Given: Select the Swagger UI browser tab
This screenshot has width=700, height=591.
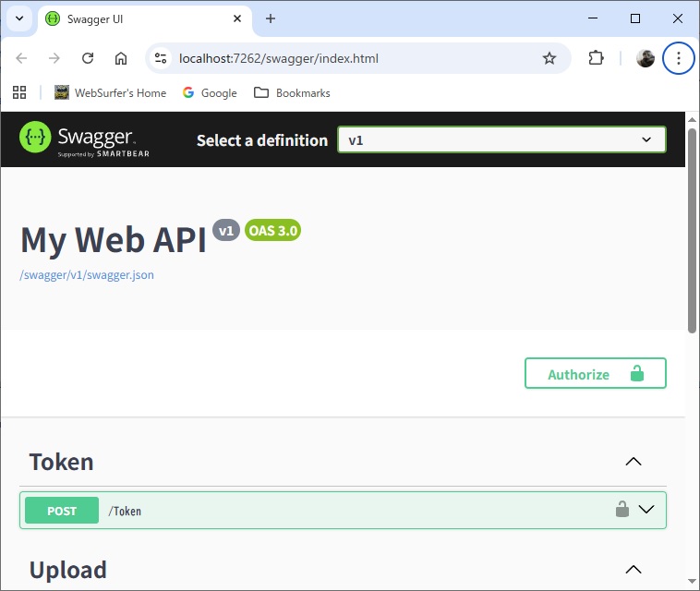Looking at the screenshot, I should tap(145, 19).
